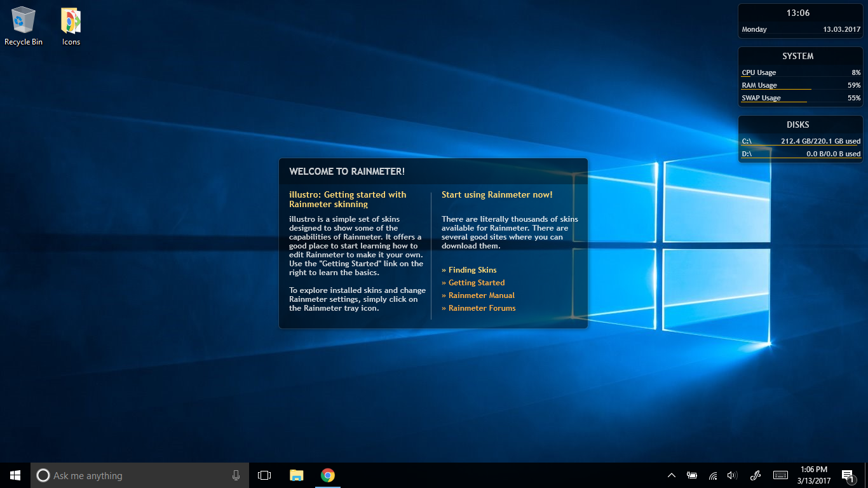Select the Icons folder on desktop
The height and width of the screenshot is (488, 868).
(x=71, y=25)
